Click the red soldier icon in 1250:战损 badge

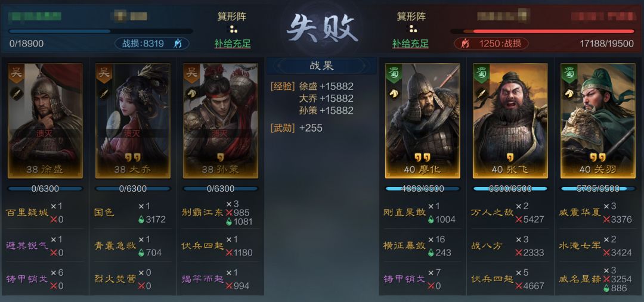[x=465, y=43]
